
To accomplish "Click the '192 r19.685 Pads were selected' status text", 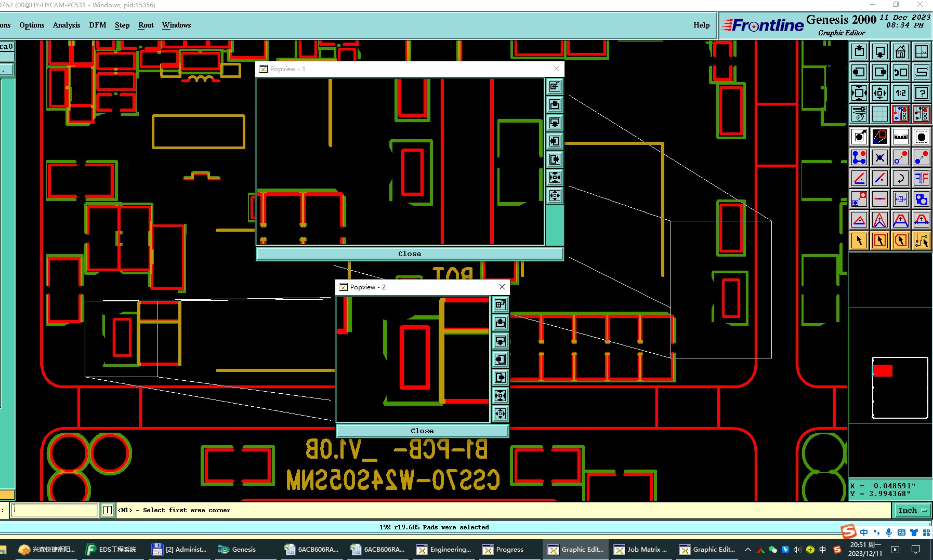I will 434,527.
